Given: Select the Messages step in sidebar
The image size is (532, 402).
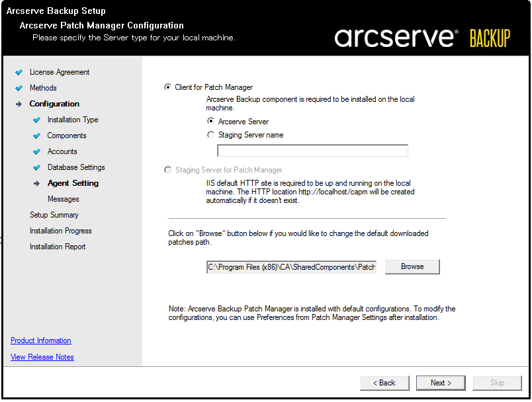Looking at the screenshot, I should click(x=63, y=199).
